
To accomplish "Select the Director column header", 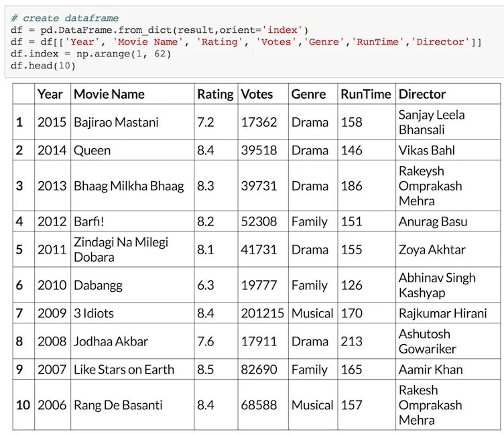I will 422,94.
